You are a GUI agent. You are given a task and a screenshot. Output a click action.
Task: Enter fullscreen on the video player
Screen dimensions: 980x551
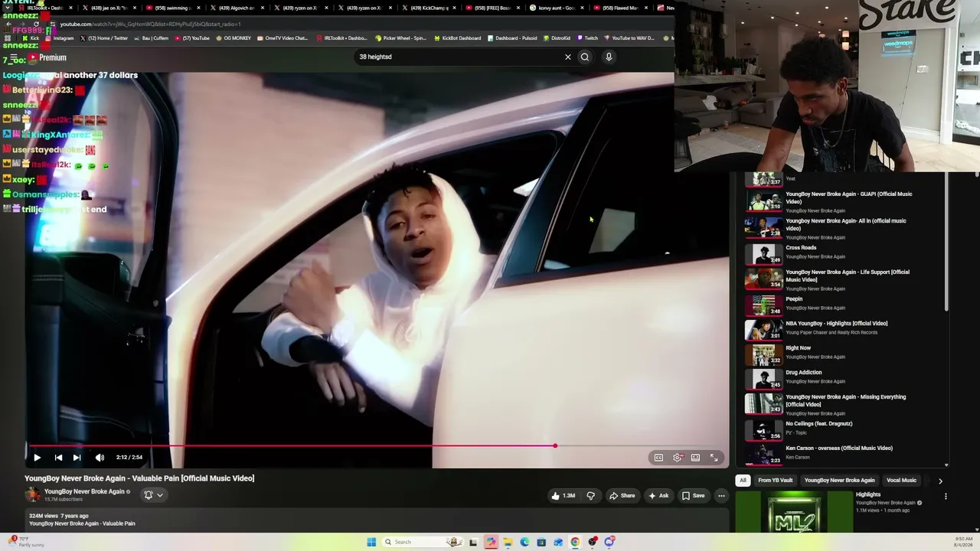point(714,458)
